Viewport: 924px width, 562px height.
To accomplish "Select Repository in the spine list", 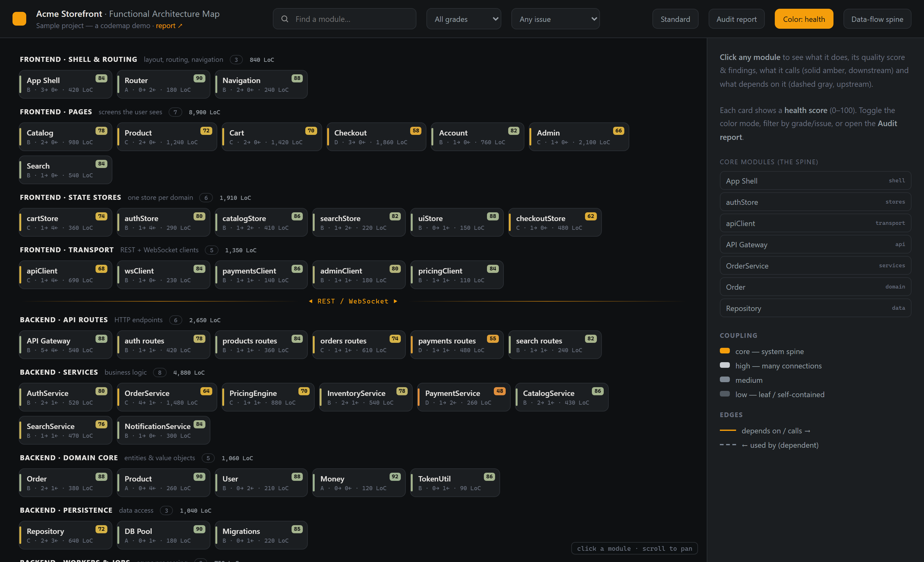I will (815, 308).
